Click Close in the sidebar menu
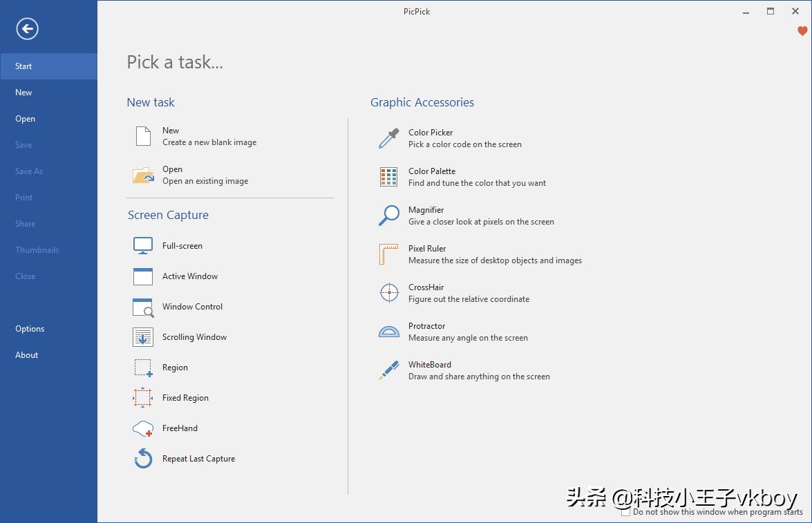Image resolution: width=812 pixels, height=523 pixels. (x=48, y=276)
